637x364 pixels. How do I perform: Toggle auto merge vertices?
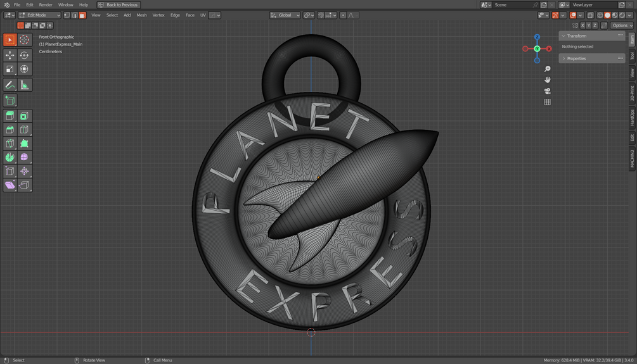click(604, 25)
